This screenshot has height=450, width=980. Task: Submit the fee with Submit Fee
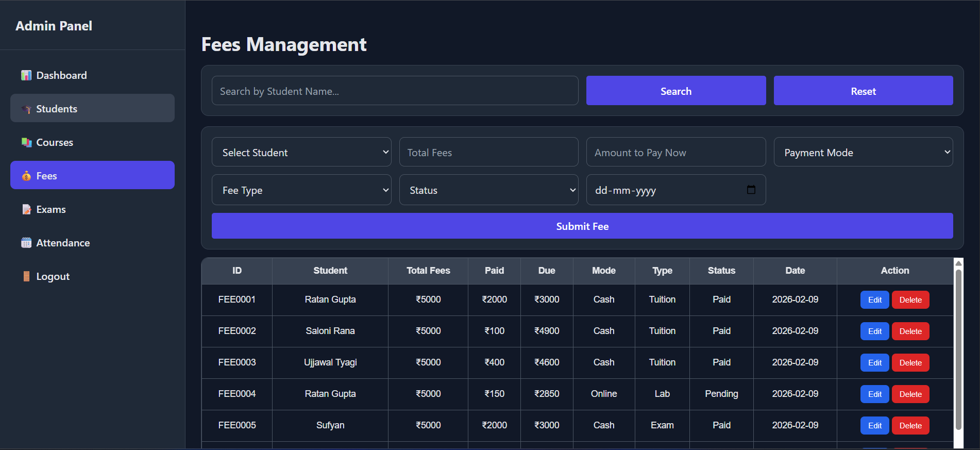[582, 226]
